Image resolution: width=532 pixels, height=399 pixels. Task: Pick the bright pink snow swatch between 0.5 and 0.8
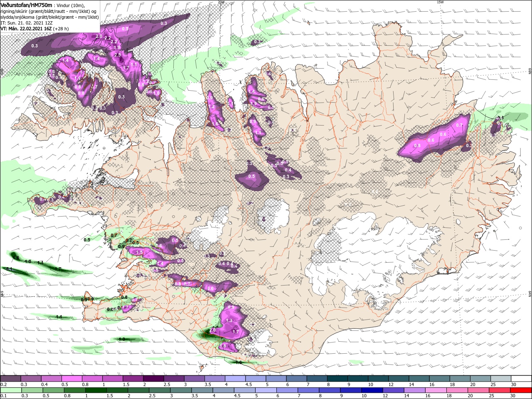(71, 379)
